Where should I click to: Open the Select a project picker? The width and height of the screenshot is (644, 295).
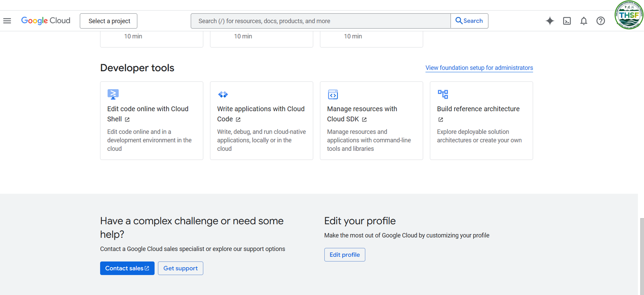point(108,21)
